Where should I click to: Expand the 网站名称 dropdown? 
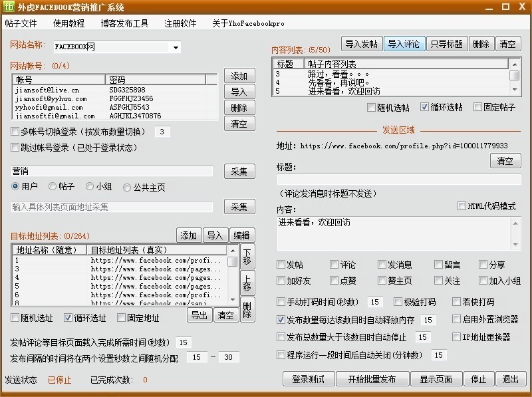point(176,47)
